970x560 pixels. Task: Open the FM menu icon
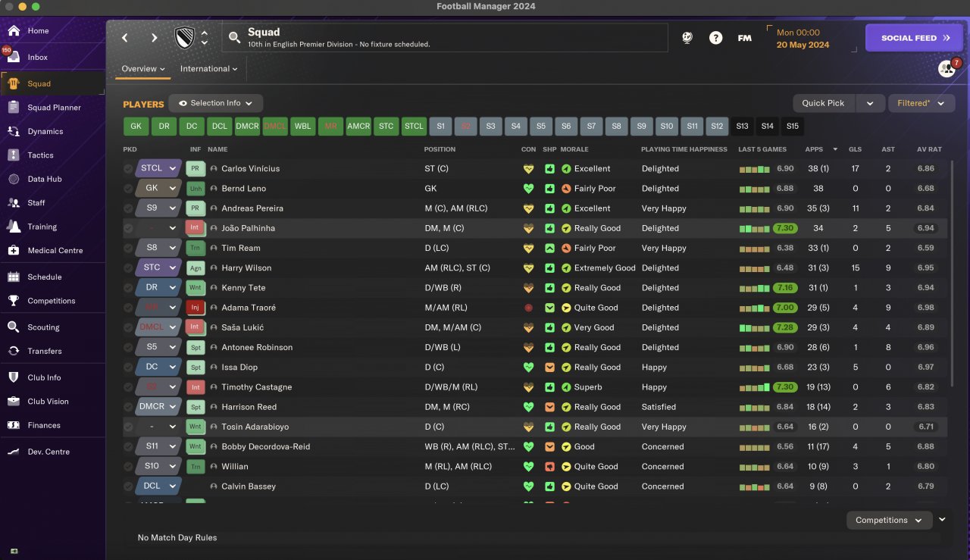(x=745, y=38)
